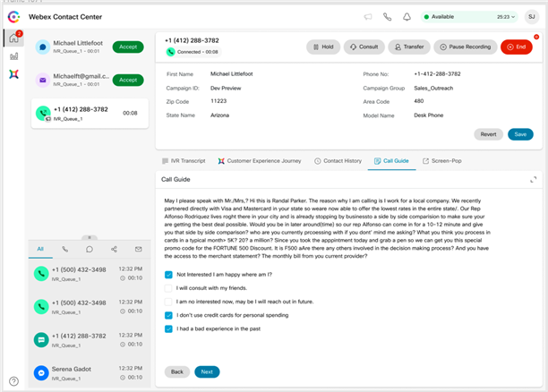Viewport: 548px width, 392px height.
Task: Switch to IVR Transcript tab
Action: tap(184, 161)
